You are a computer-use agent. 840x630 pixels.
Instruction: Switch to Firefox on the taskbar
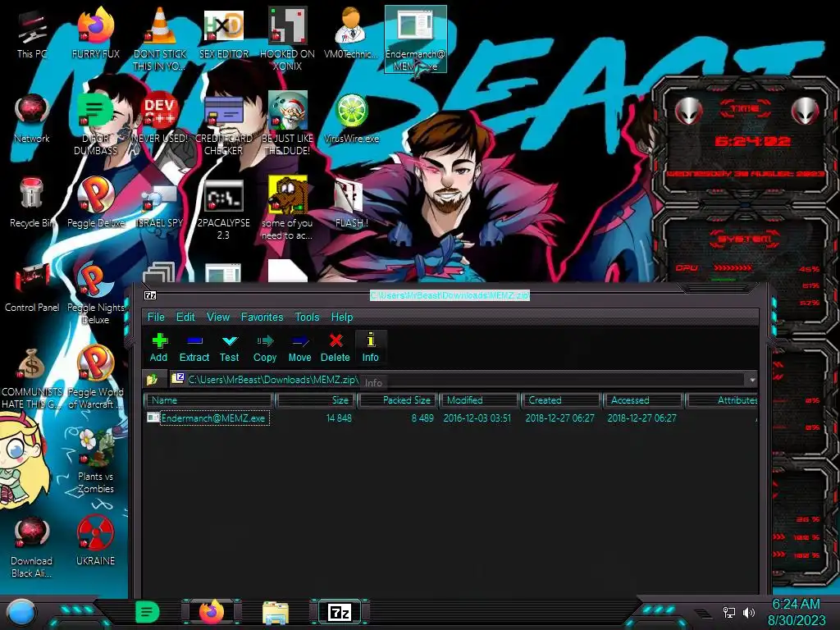tap(212, 612)
